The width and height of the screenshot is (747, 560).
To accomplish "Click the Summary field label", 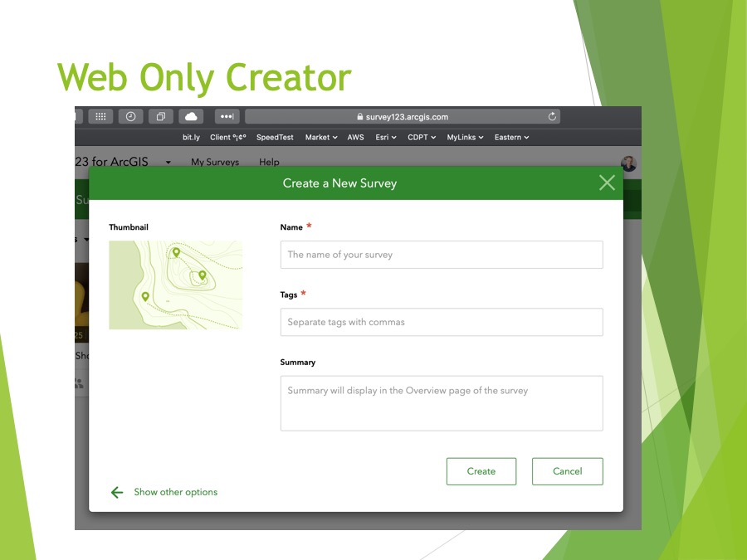I will coord(298,363).
